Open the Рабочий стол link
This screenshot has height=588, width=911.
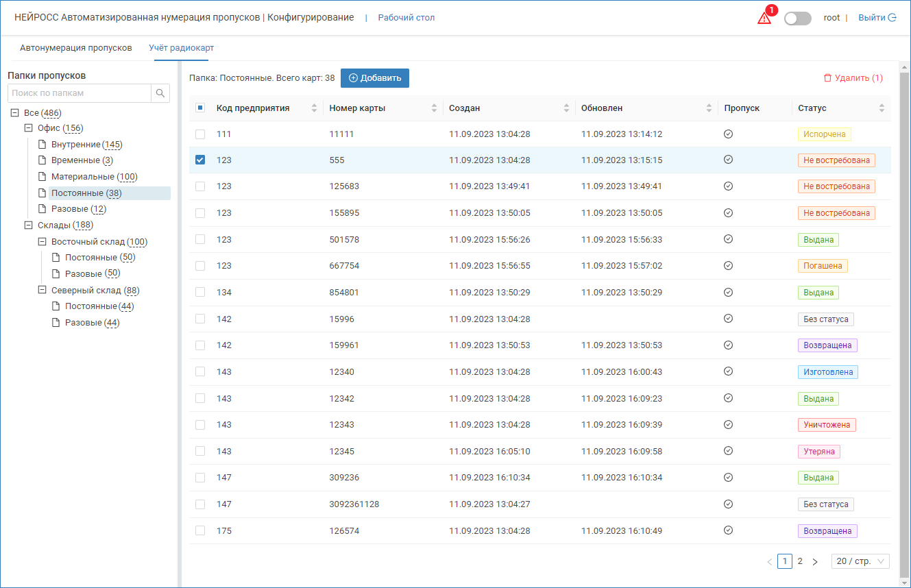[x=406, y=18]
